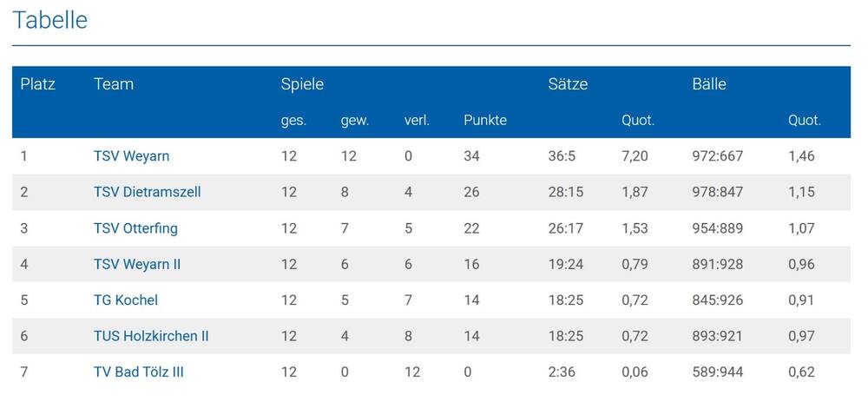Click the 589:944 balls value
The height and width of the screenshot is (402, 868).
717,372
